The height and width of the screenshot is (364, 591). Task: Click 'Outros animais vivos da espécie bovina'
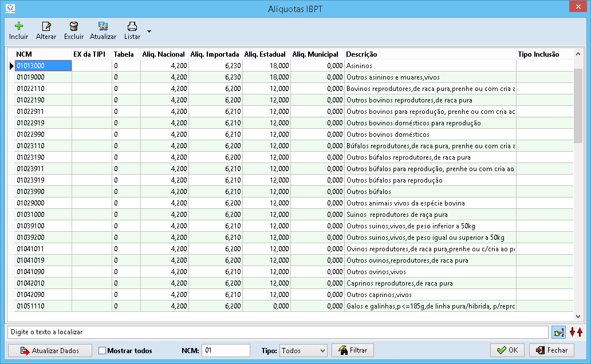[405, 203]
